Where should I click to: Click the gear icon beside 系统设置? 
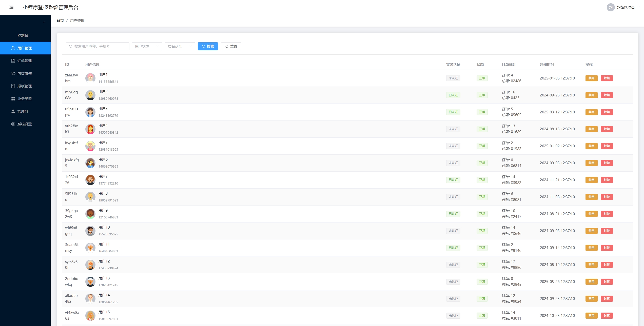13,124
